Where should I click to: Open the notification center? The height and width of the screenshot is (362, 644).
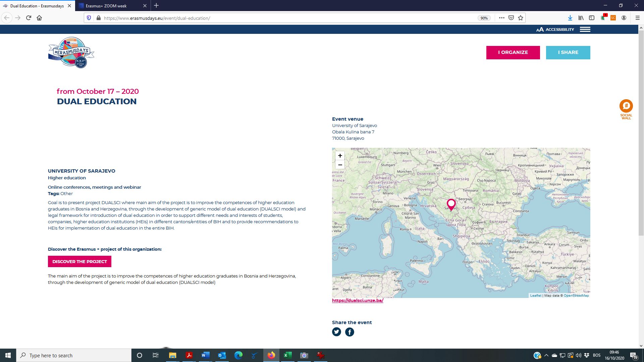[x=634, y=355]
